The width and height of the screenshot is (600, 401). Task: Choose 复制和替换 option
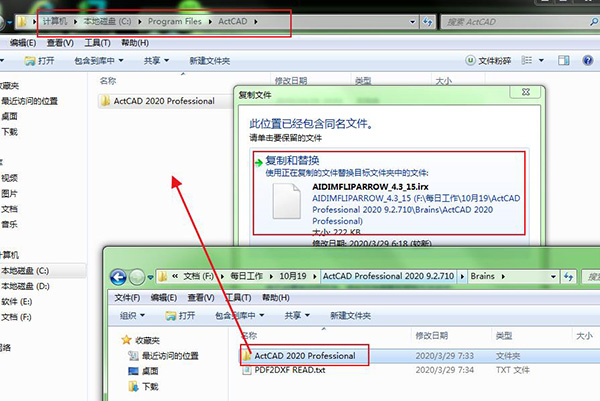click(x=292, y=160)
